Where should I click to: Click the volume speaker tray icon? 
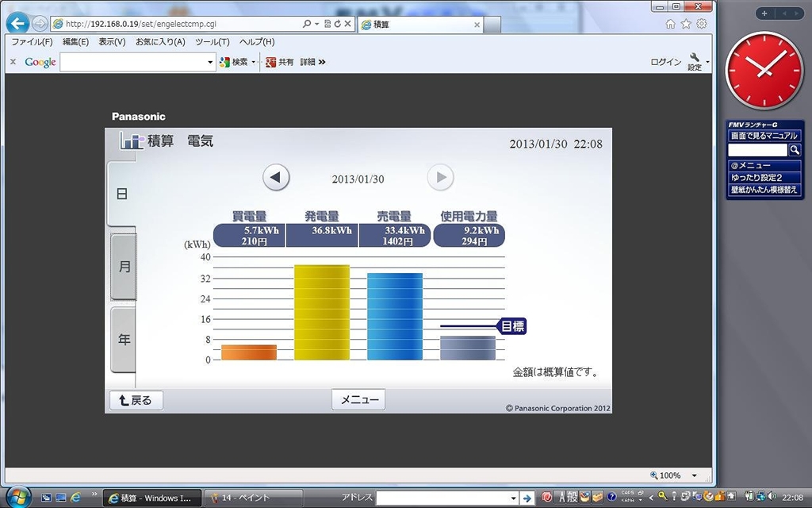772,497
